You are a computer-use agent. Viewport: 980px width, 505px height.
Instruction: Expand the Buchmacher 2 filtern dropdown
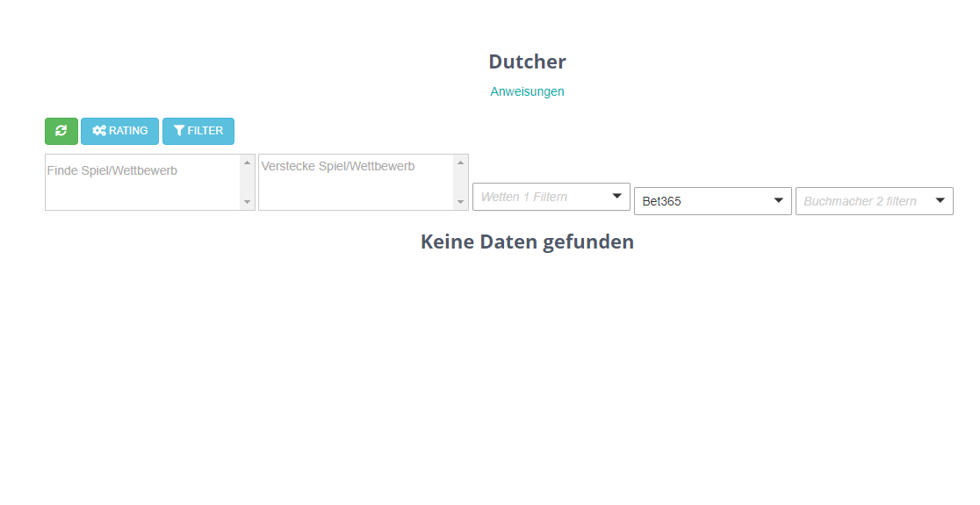(875, 201)
